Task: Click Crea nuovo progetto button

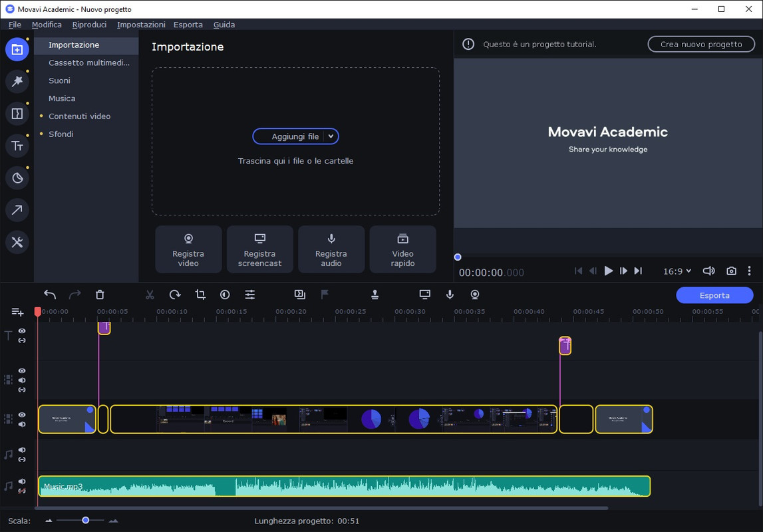Action: (x=701, y=45)
